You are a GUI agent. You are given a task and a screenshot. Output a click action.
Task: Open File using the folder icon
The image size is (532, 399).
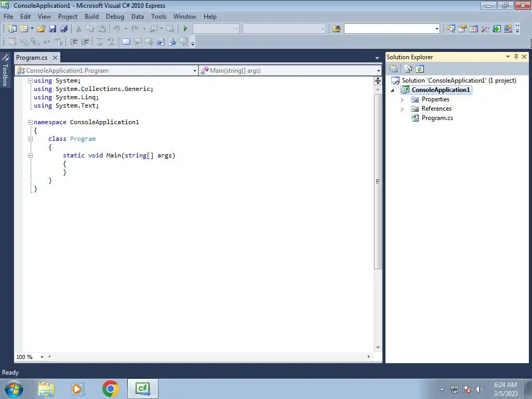tap(41, 29)
